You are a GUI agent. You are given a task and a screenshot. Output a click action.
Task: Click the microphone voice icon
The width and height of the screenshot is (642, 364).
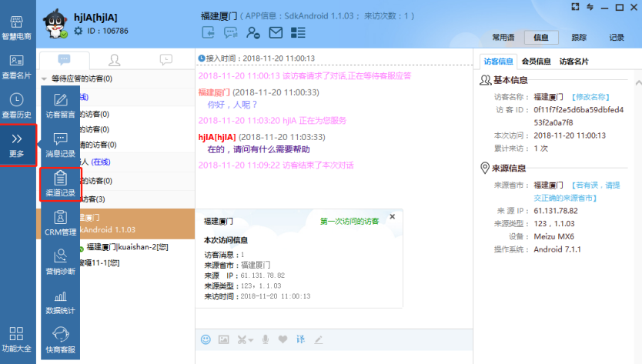coord(266,339)
